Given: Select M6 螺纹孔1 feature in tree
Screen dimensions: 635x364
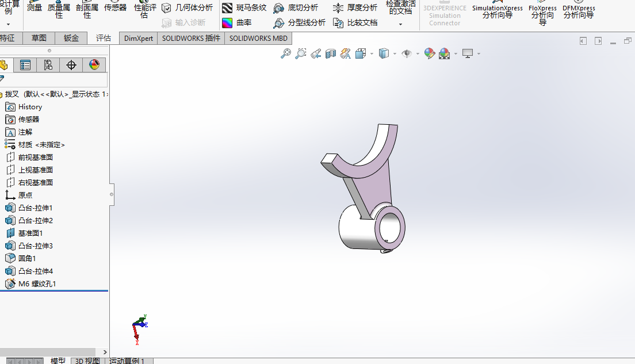Looking at the screenshot, I should (x=30, y=284).
